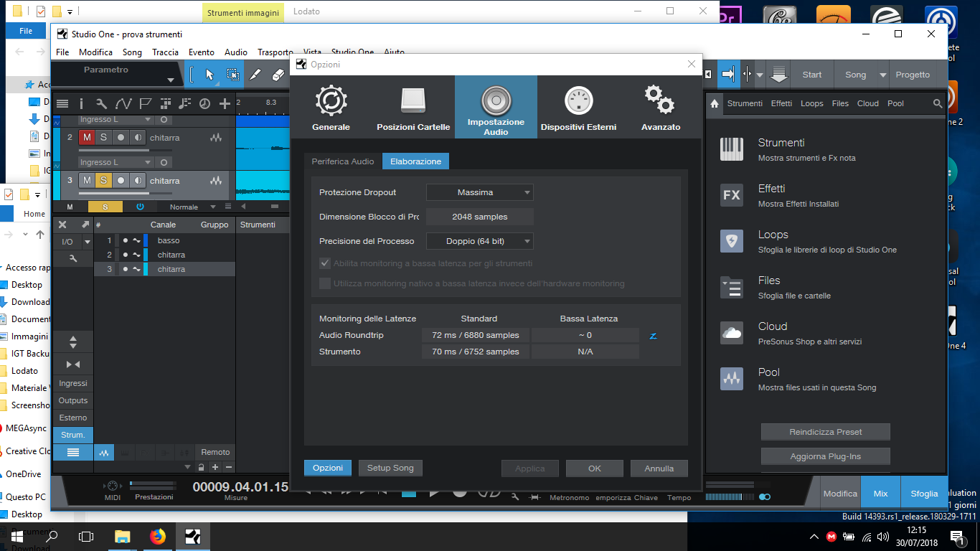
Task: Select the Eraser tool
Action: 278,75
